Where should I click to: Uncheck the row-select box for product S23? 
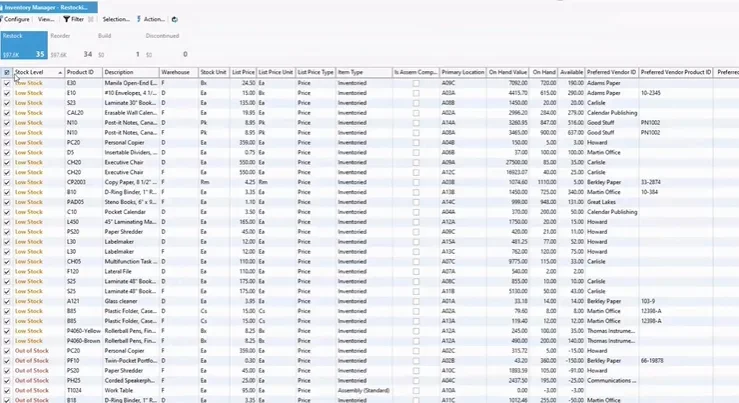click(7, 103)
